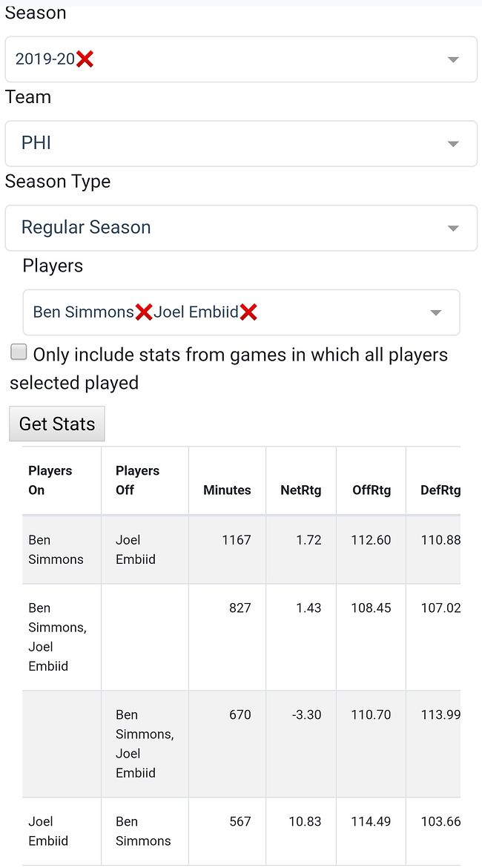This screenshot has height=868, width=482.
Task: Remove Joel Embiid from selected players
Action: (248, 312)
